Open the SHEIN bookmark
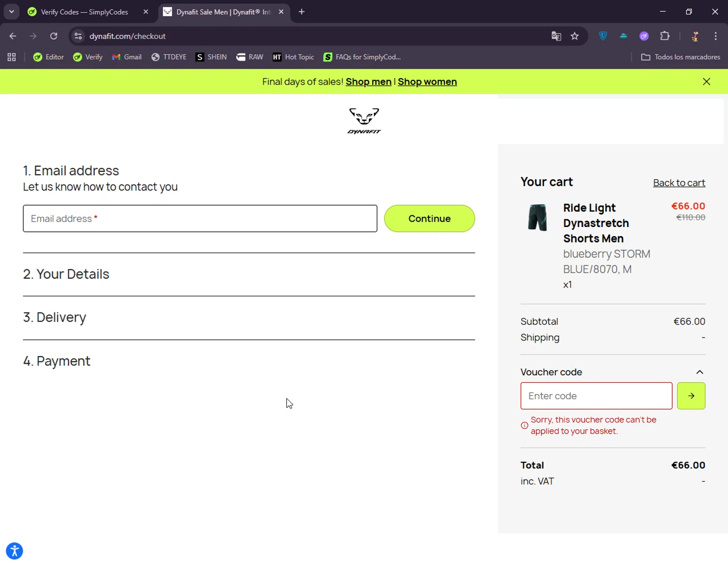 point(211,57)
